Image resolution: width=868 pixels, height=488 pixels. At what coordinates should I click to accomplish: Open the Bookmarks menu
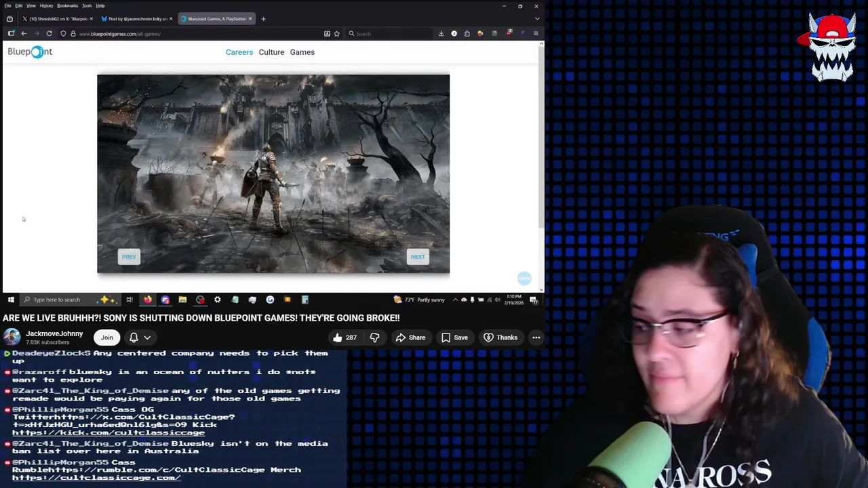point(67,5)
